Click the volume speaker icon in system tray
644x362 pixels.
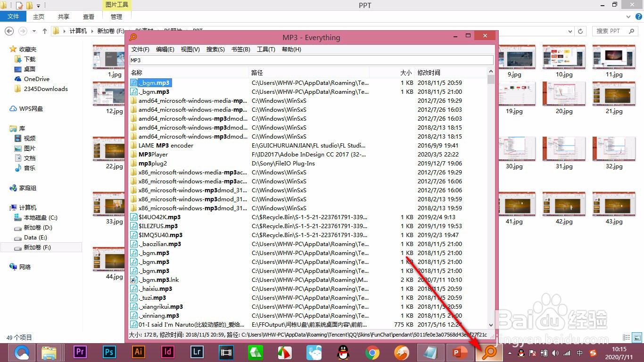[x=555, y=353]
